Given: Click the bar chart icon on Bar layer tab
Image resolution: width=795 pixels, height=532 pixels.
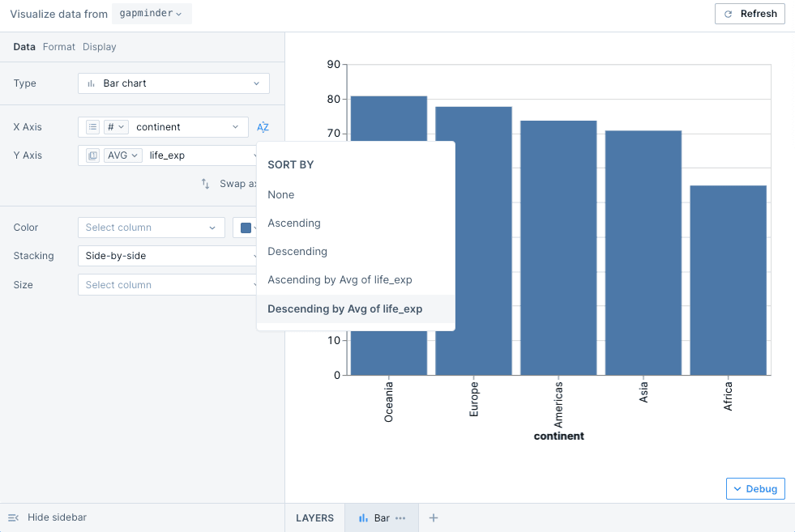Looking at the screenshot, I should (x=364, y=518).
